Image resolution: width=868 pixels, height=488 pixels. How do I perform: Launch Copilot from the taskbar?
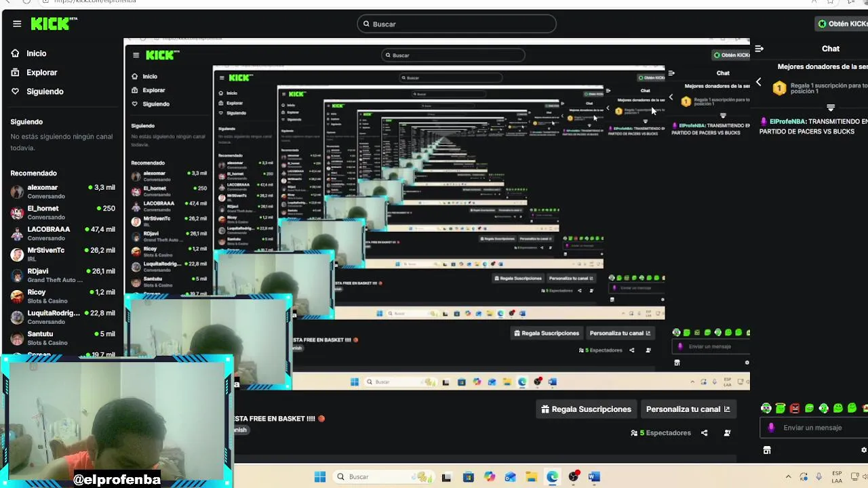click(490, 477)
